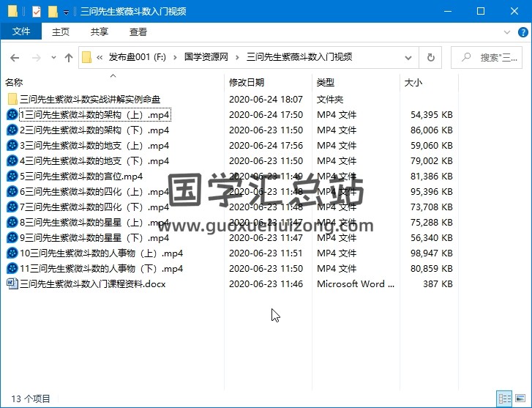Click the help question mark icon
The image size is (532, 408).
pos(523,32)
